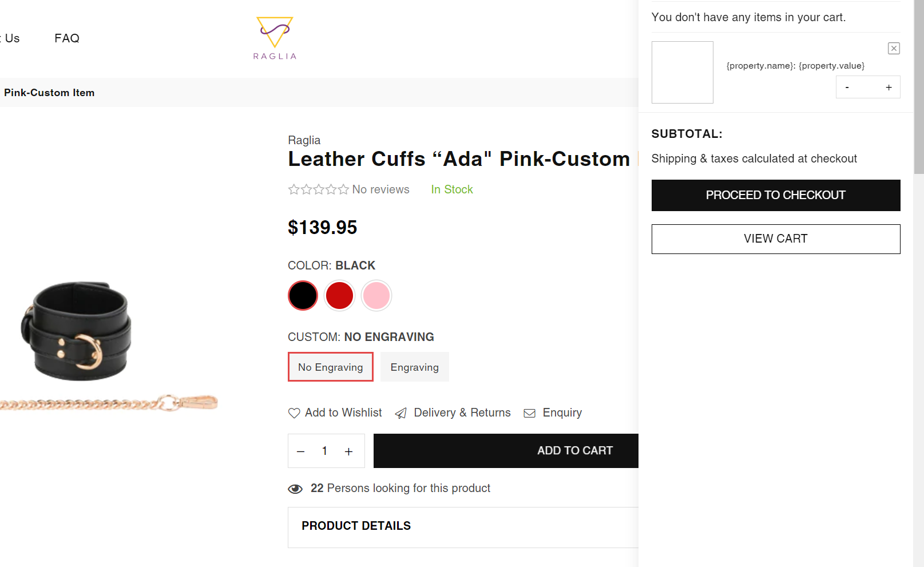This screenshot has width=924, height=567.
Task: Select the No Engraving option
Action: 330,367
